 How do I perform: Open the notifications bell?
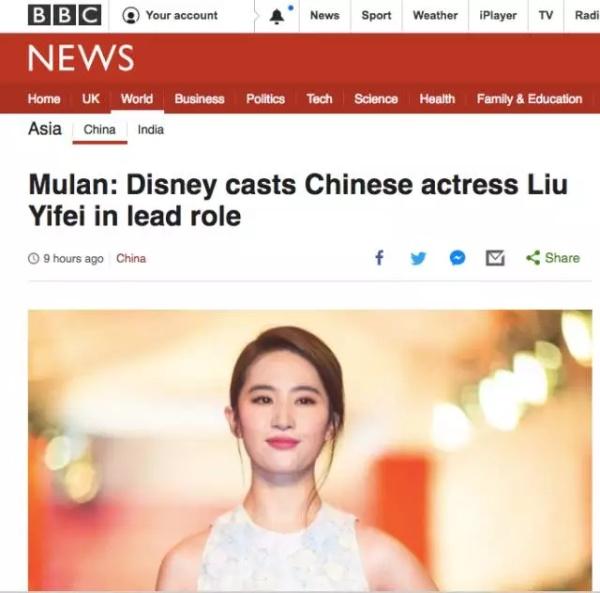276,16
